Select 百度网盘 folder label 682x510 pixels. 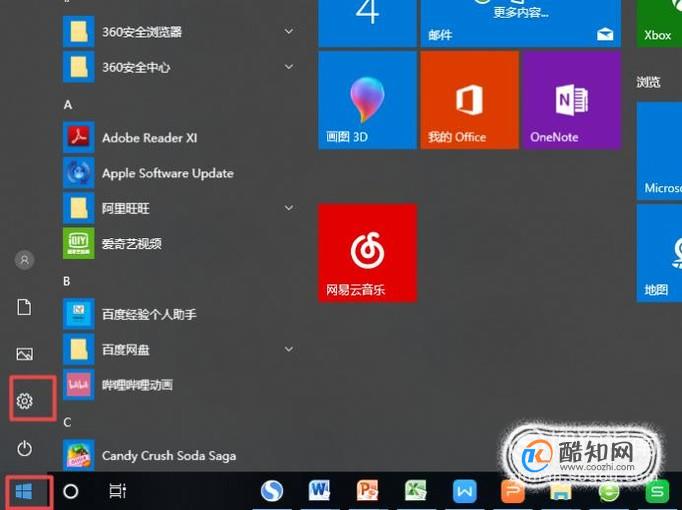point(126,349)
